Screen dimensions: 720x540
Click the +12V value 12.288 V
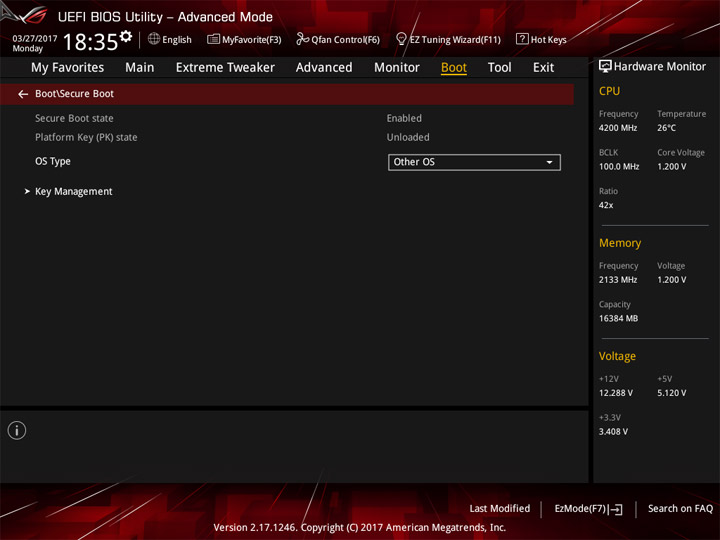tap(615, 393)
